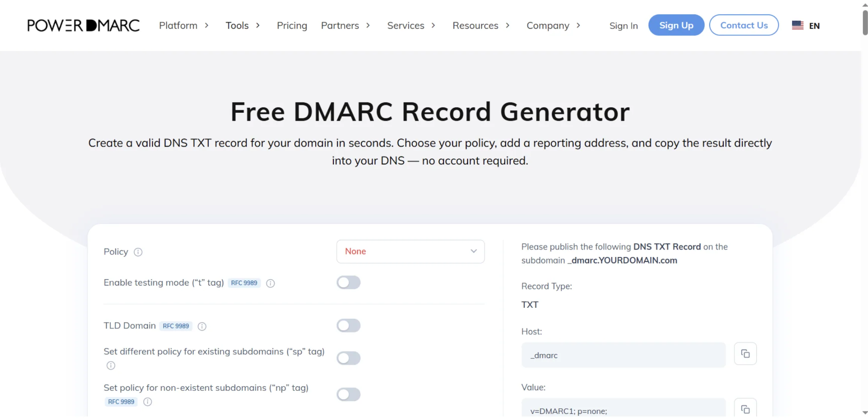
Task: Expand the Platform menu chevron
Action: [207, 26]
